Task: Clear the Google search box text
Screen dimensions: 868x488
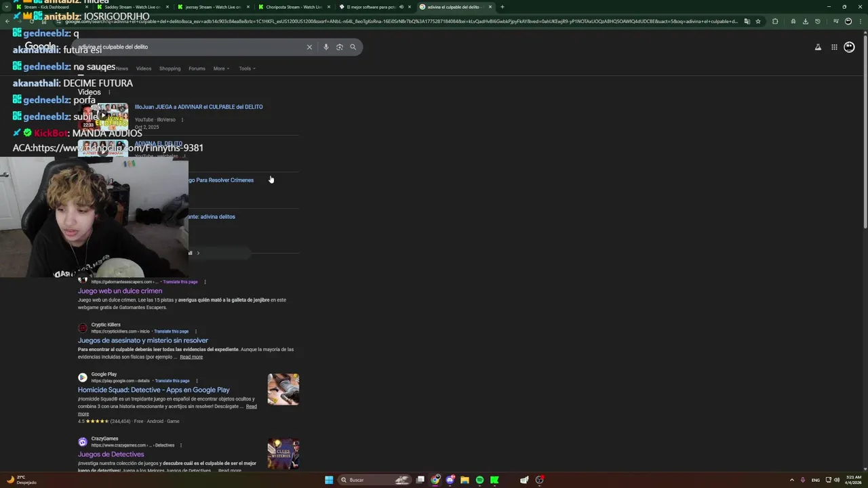Action: [x=309, y=47]
